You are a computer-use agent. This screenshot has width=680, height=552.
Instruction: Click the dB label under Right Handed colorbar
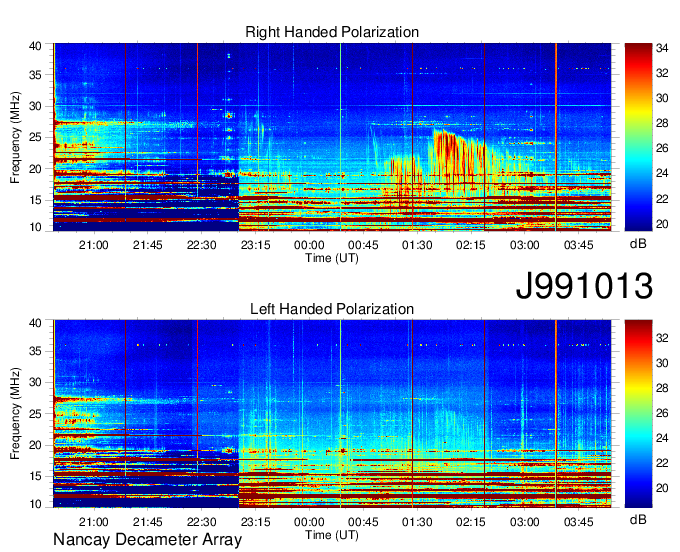click(638, 244)
